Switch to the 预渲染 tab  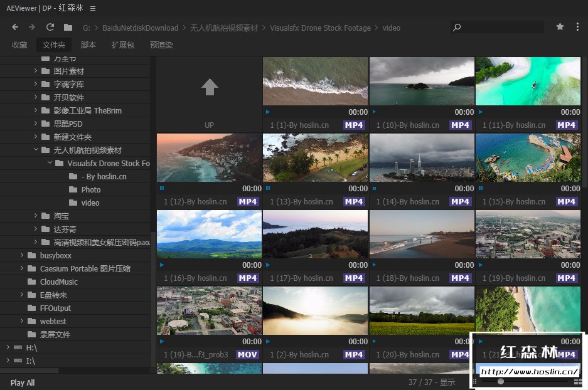pos(161,45)
